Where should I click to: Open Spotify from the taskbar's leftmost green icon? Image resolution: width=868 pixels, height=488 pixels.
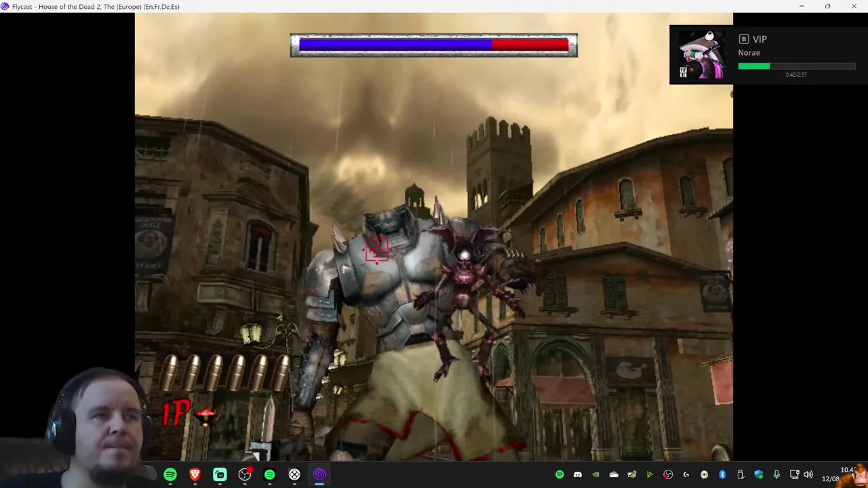(170, 475)
